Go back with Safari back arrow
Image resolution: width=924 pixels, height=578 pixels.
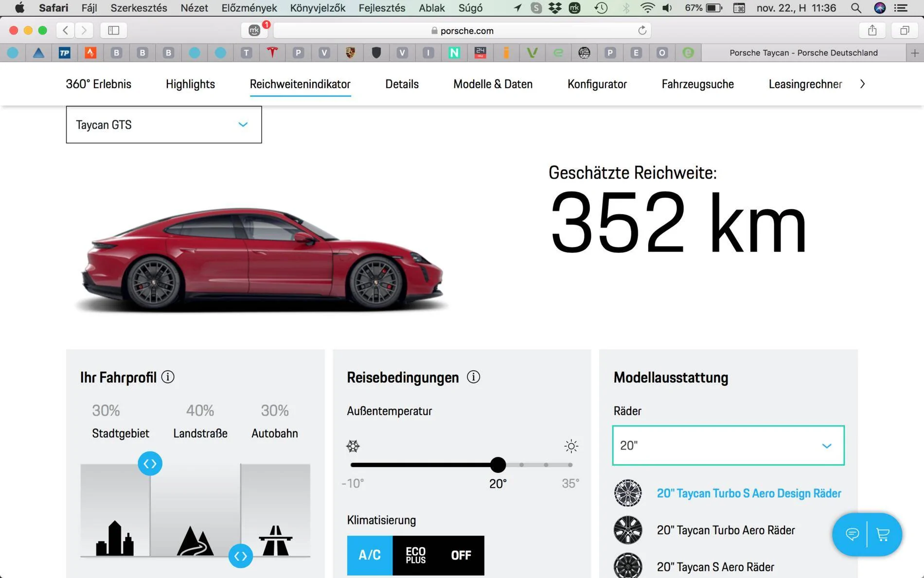tap(66, 30)
